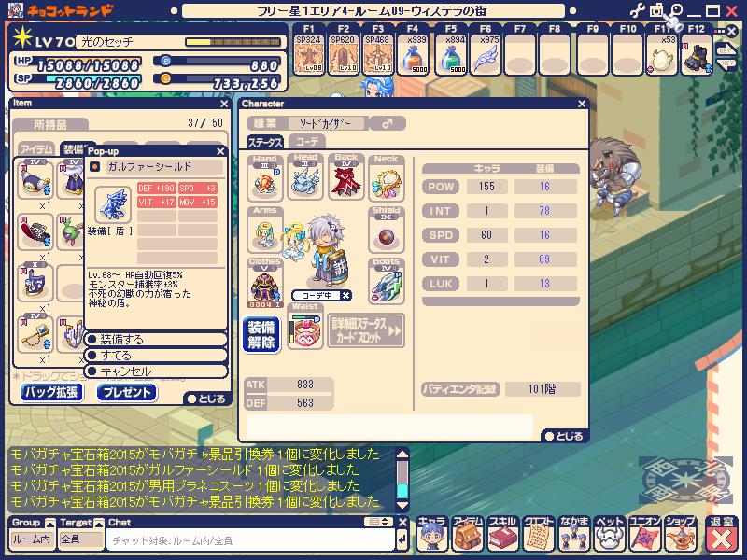The width and height of the screenshot is (747, 560).
Task: Use the F3 skill slot SP468
Action: coord(378,55)
